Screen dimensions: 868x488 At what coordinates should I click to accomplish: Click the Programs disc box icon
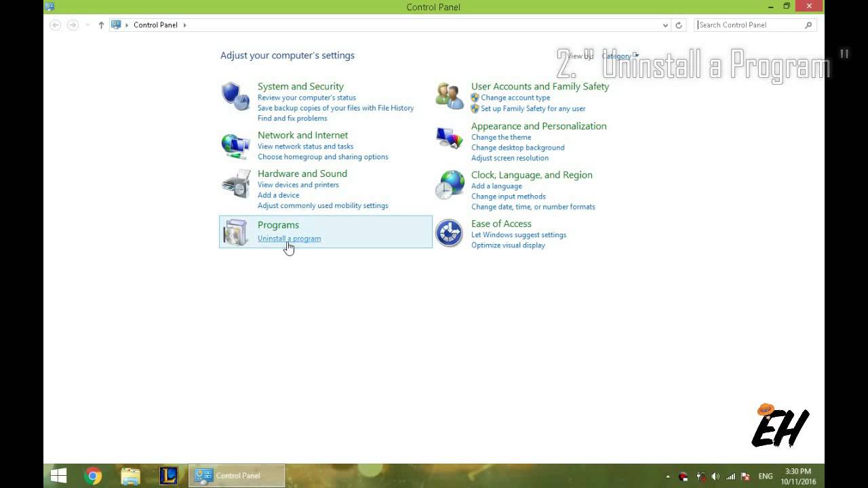(235, 232)
